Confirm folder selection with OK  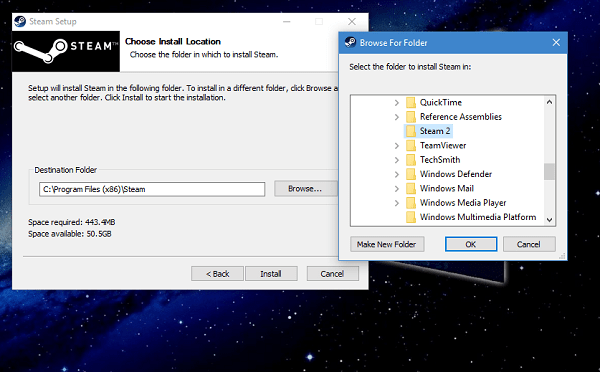click(x=471, y=244)
